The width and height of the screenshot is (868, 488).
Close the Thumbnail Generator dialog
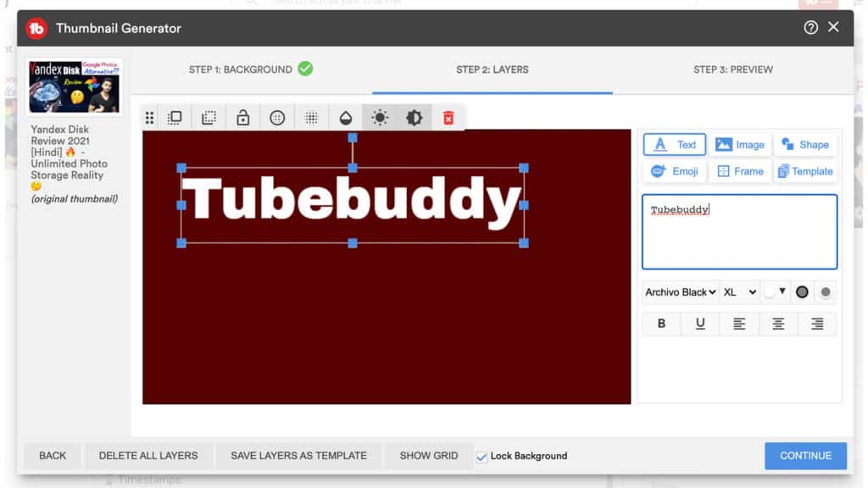(833, 27)
